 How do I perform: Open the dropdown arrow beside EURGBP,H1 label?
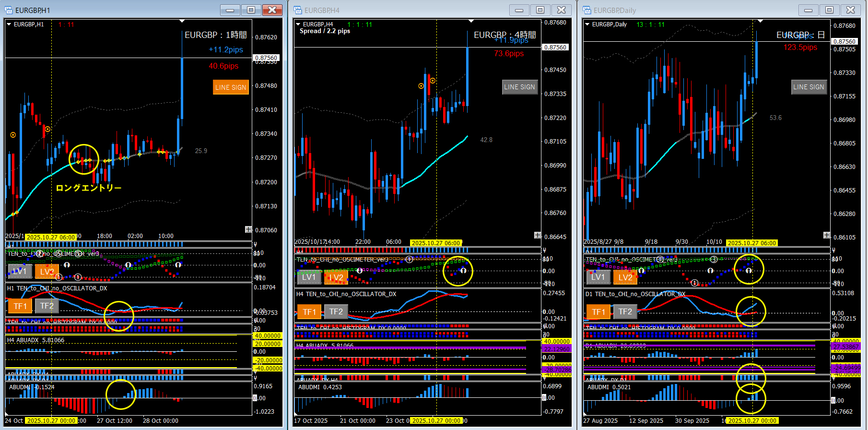pyautogui.click(x=9, y=24)
